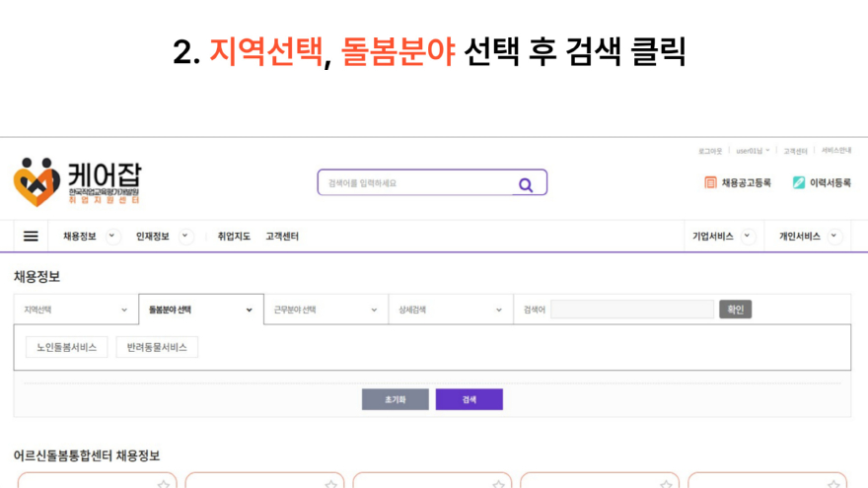Click the 검색어 keyword input field

(x=631, y=310)
